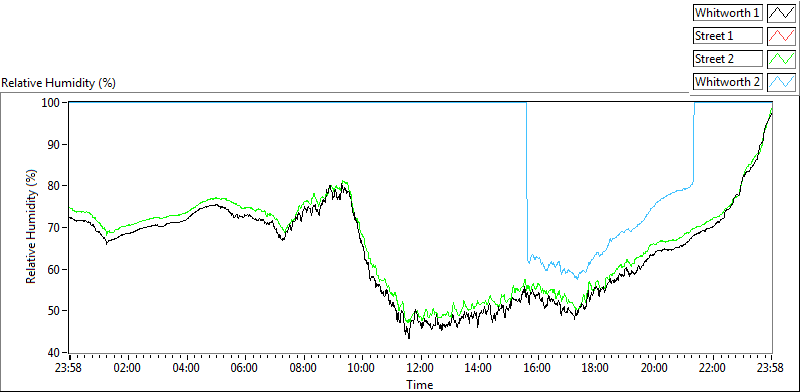
Task: Click the Street 2 green plot icon
Action: click(x=781, y=59)
